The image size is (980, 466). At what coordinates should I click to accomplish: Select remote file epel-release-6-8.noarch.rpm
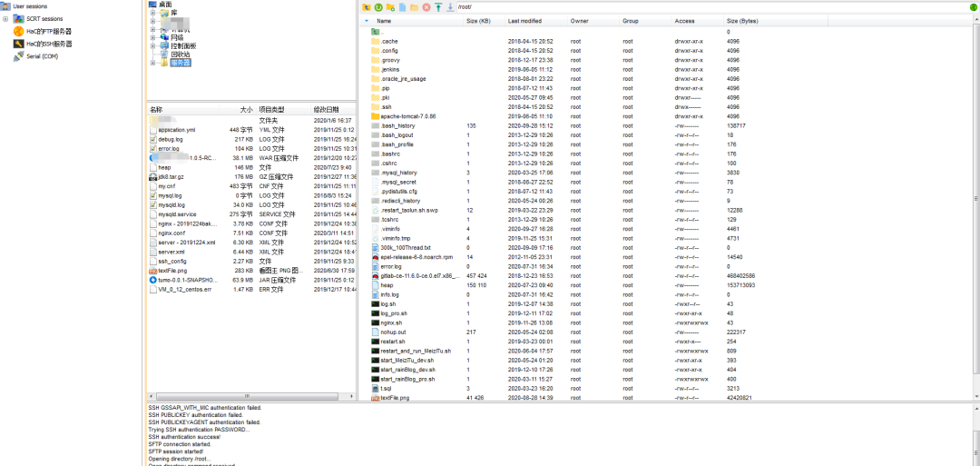click(x=412, y=257)
